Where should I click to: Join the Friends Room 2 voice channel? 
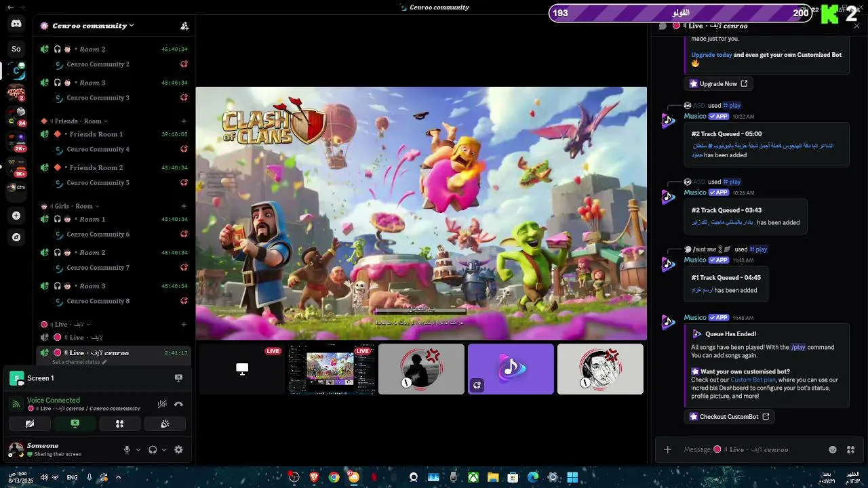[114, 167]
